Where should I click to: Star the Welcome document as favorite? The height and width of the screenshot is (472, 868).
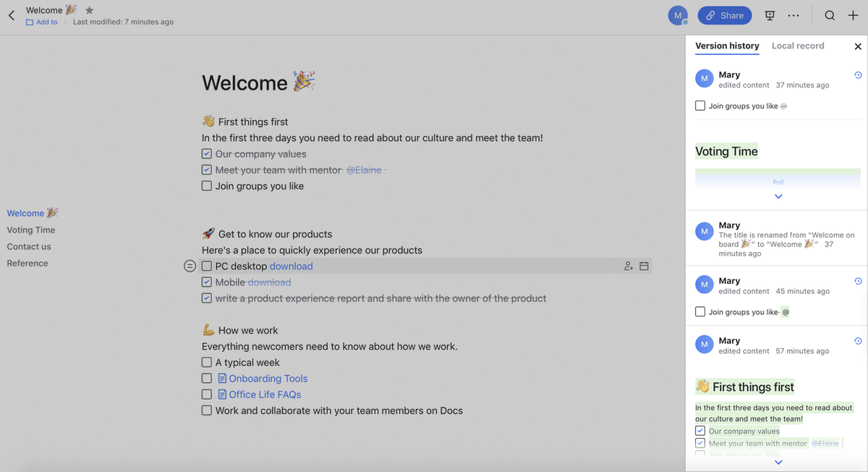(89, 10)
